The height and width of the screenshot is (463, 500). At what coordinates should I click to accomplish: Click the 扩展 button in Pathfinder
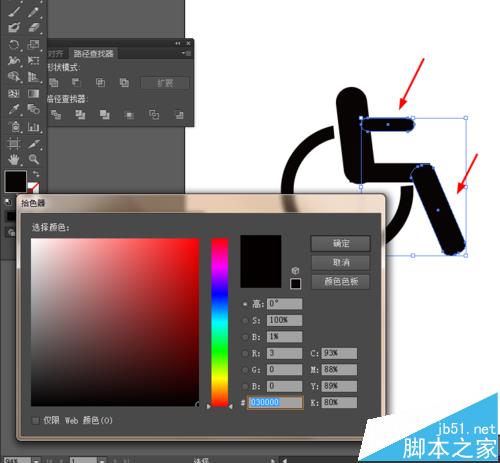point(165,83)
